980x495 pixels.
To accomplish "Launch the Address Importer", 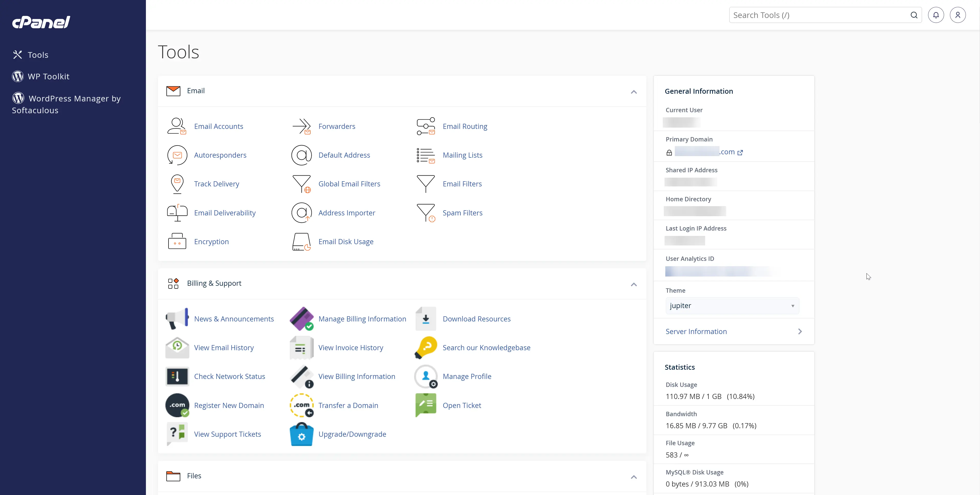I will tap(346, 213).
